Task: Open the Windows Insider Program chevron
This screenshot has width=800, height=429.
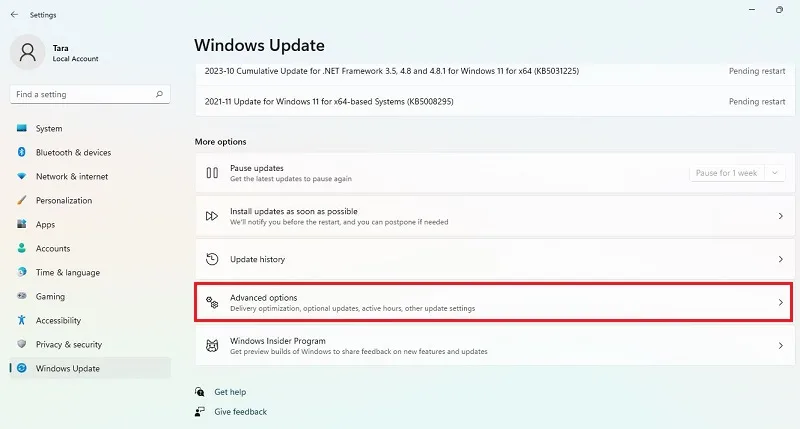Action: pos(780,346)
